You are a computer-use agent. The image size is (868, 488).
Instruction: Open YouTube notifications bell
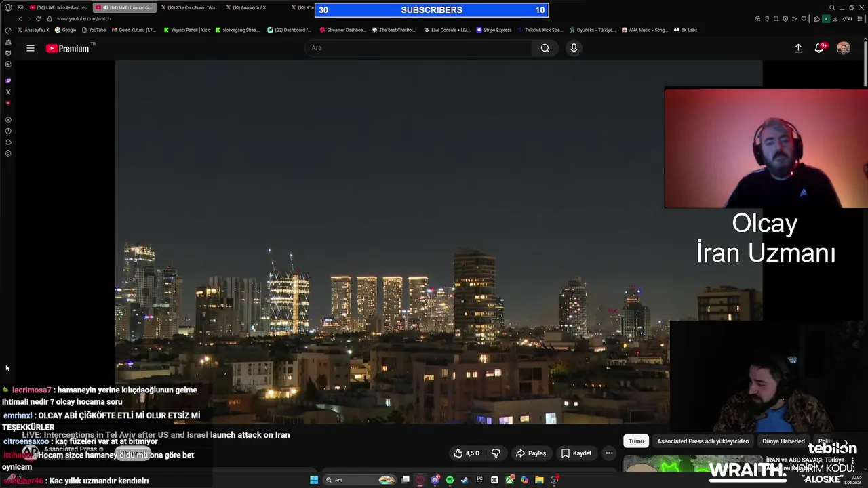819,48
